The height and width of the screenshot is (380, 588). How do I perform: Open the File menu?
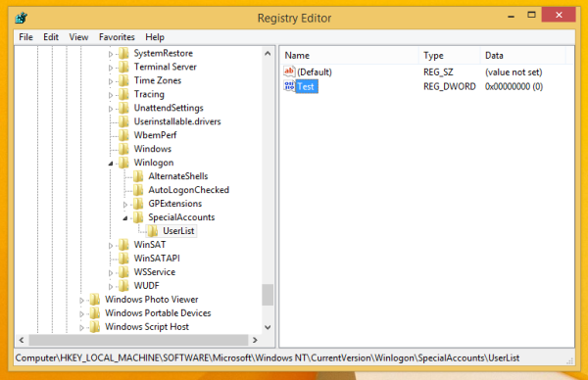coord(25,37)
